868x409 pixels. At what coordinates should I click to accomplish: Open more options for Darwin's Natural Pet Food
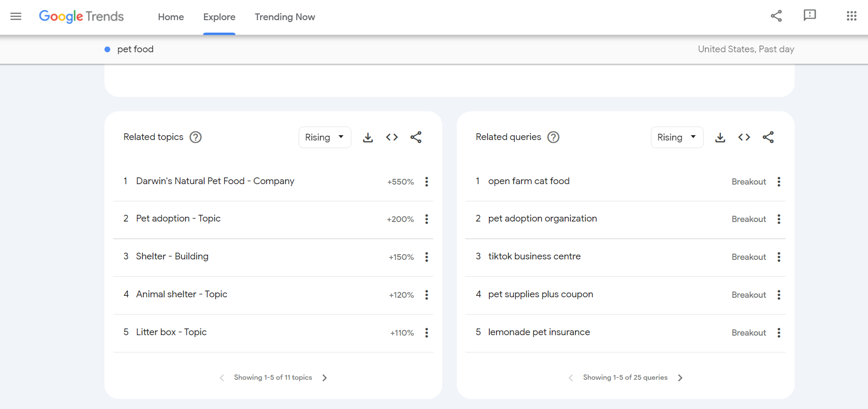[427, 182]
